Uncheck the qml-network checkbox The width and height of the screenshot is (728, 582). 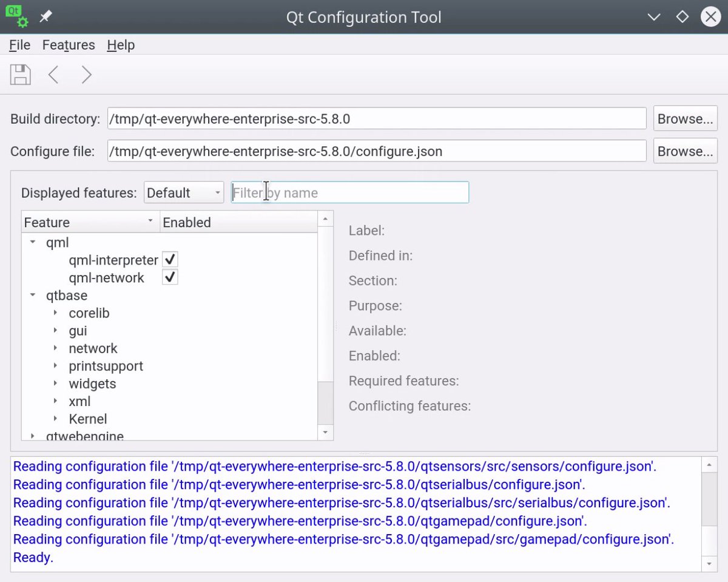[170, 277]
